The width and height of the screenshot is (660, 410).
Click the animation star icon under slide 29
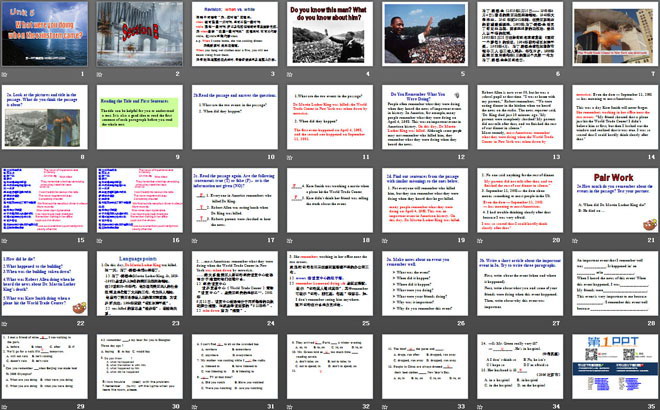click(x=5, y=407)
